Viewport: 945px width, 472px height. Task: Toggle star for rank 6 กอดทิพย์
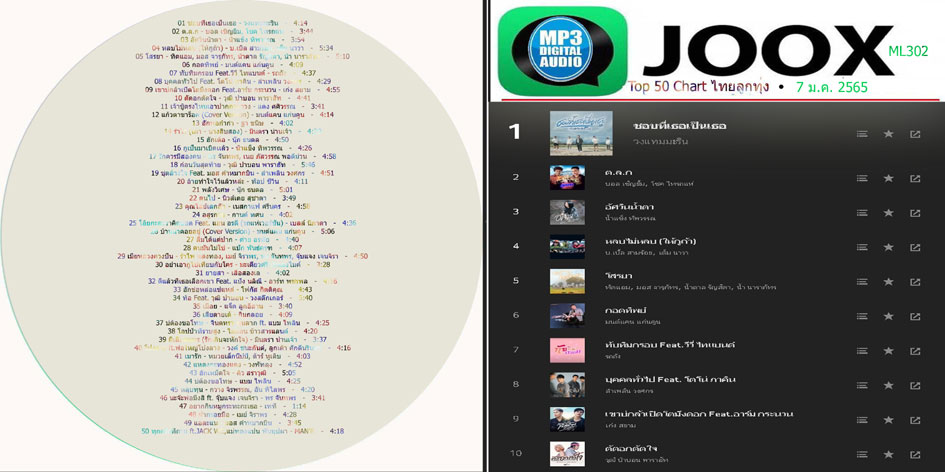pyautogui.click(x=888, y=316)
